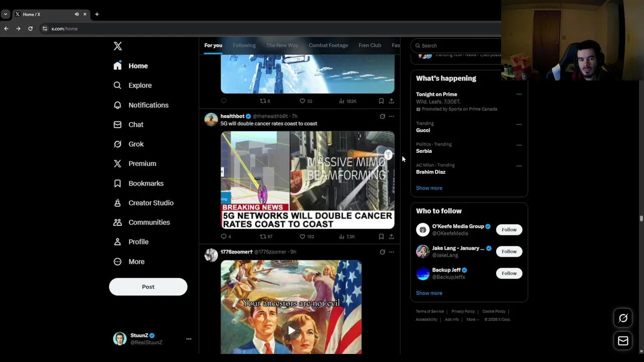
Task: Show more Who to follow suggestions
Action: click(x=429, y=293)
